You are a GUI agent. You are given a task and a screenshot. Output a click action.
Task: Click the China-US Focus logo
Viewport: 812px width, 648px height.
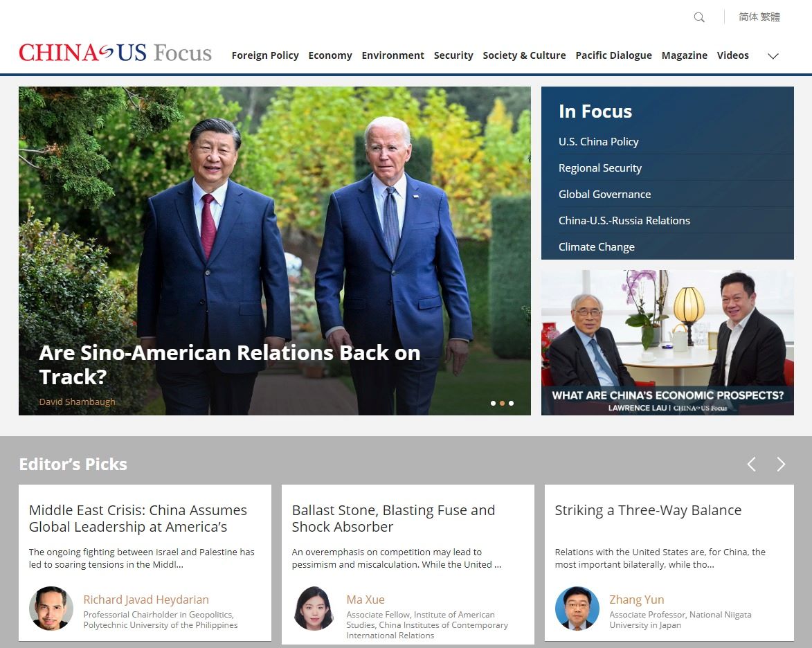coord(115,53)
